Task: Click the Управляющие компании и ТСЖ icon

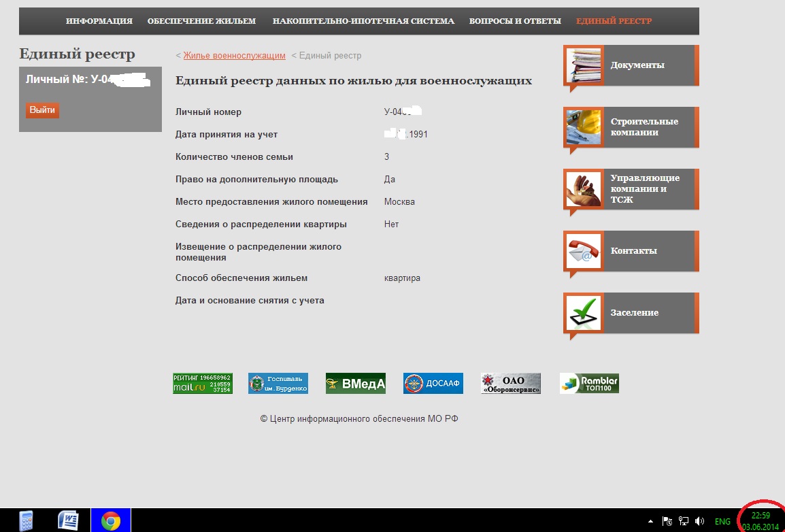Action: coord(584,189)
